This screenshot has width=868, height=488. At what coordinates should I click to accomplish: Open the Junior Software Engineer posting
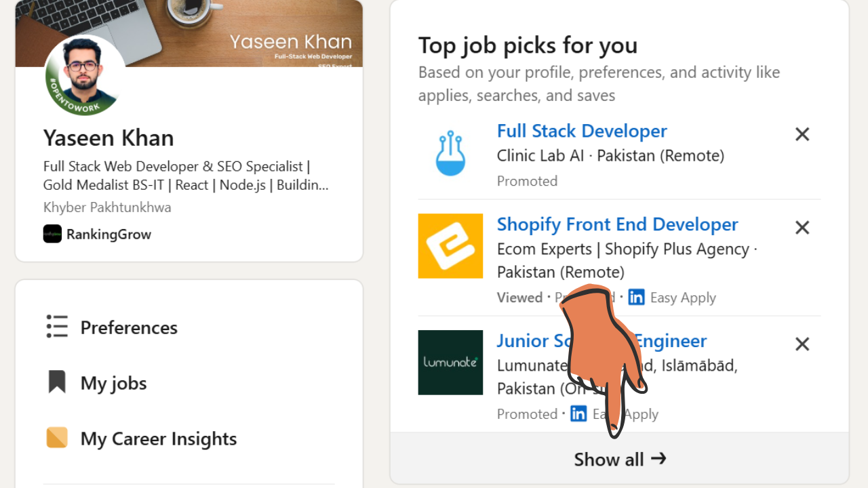(601, 340)
